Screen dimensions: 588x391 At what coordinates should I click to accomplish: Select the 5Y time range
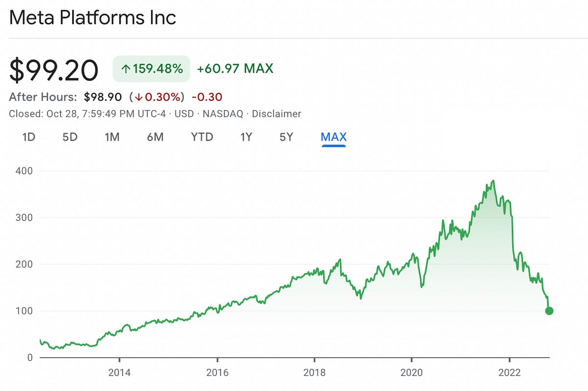tap(287, 137)
